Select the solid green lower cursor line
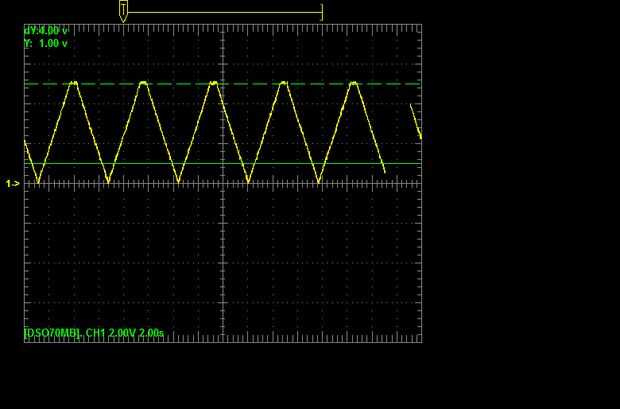 pos(223,163)
